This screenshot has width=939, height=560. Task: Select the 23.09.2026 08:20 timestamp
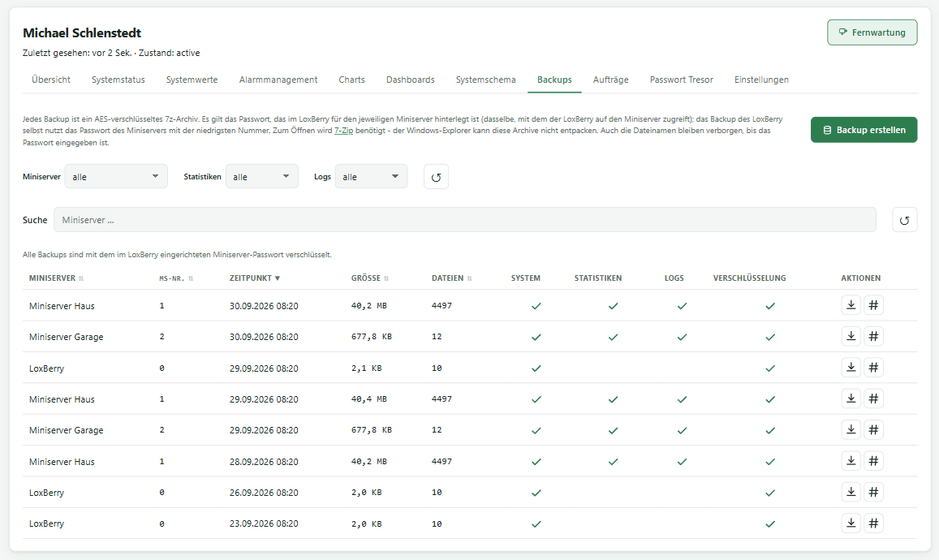(x=264, y=523)
